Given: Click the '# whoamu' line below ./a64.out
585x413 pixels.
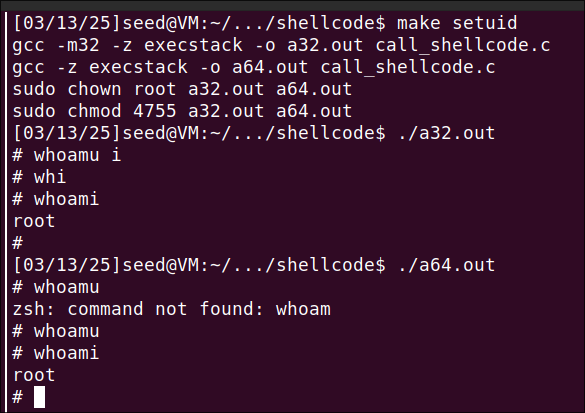Looking at the screenshot, I should click(56, 287).
